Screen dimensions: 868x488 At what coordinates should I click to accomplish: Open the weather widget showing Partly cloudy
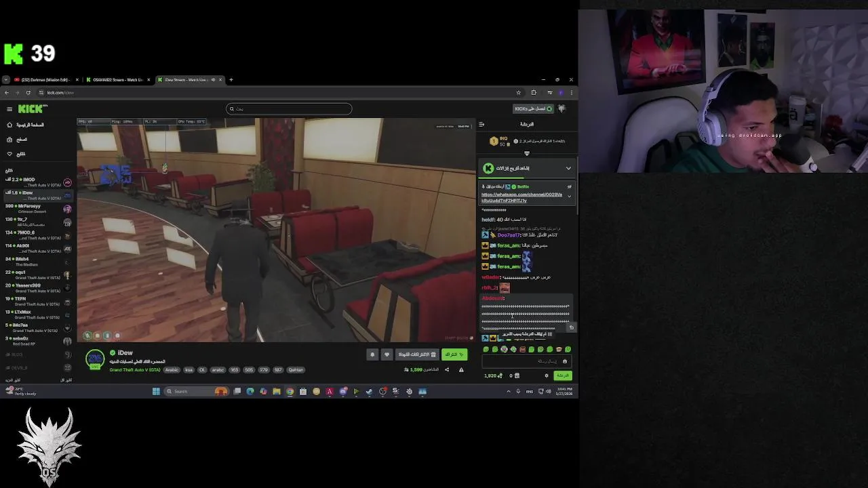[20, 391]
